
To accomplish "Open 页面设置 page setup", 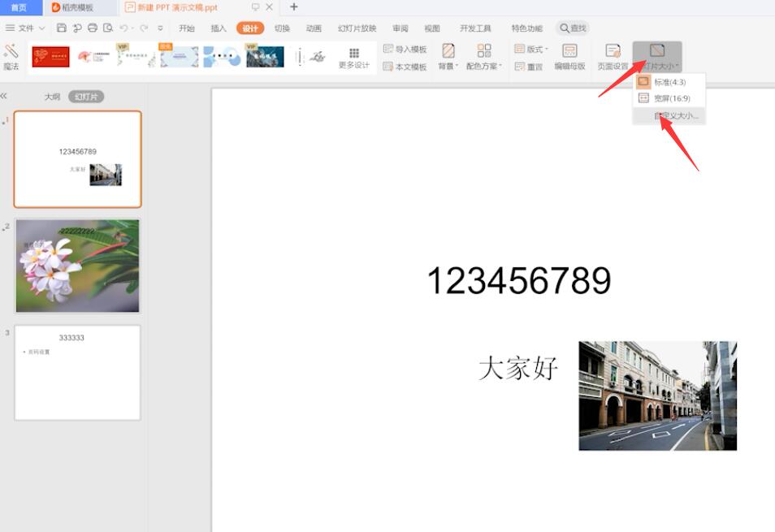I will click(x=613, y=57).
